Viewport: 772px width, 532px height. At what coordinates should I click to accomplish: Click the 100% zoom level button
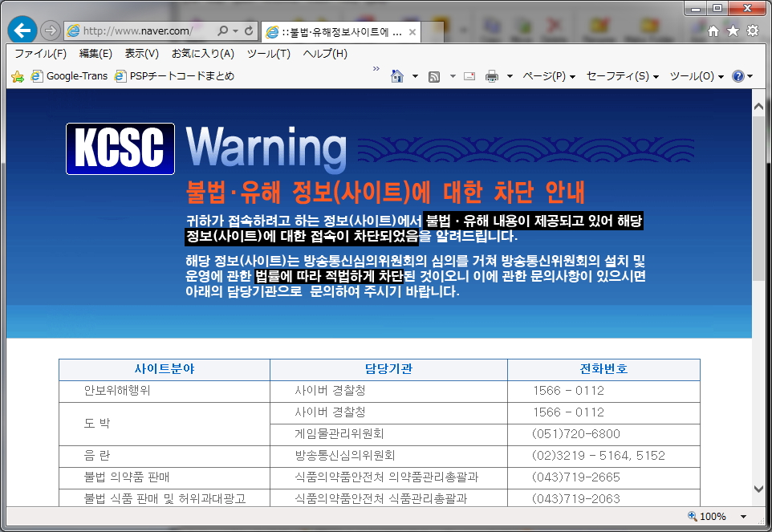[x=707, y=516]
